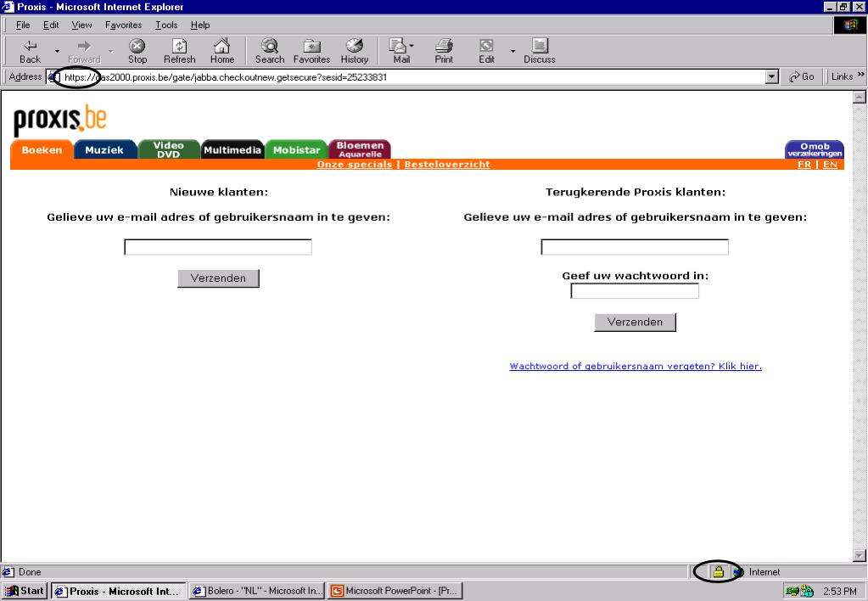Click the Edit toolbar icon

pyautogui.click(x=486, y=51)
